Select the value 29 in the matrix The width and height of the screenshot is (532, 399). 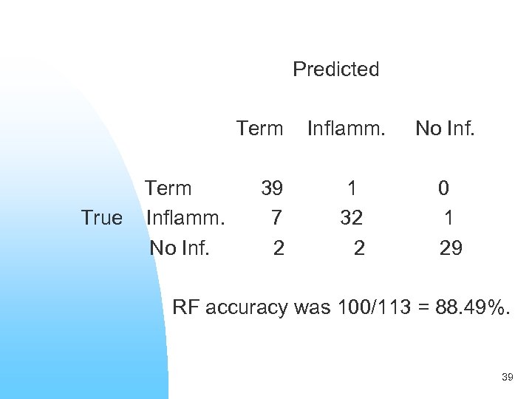click(451, 248)
